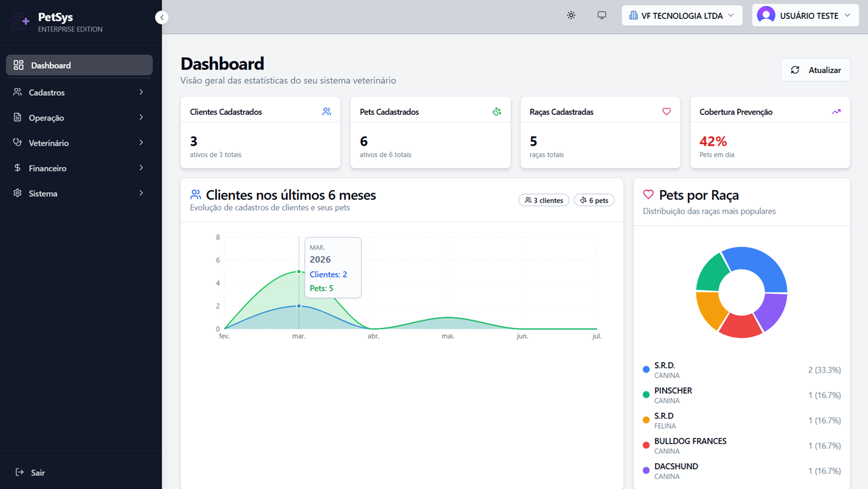
Task: Click the users icon on Clientes Cadastrados card
Action: 326,112
